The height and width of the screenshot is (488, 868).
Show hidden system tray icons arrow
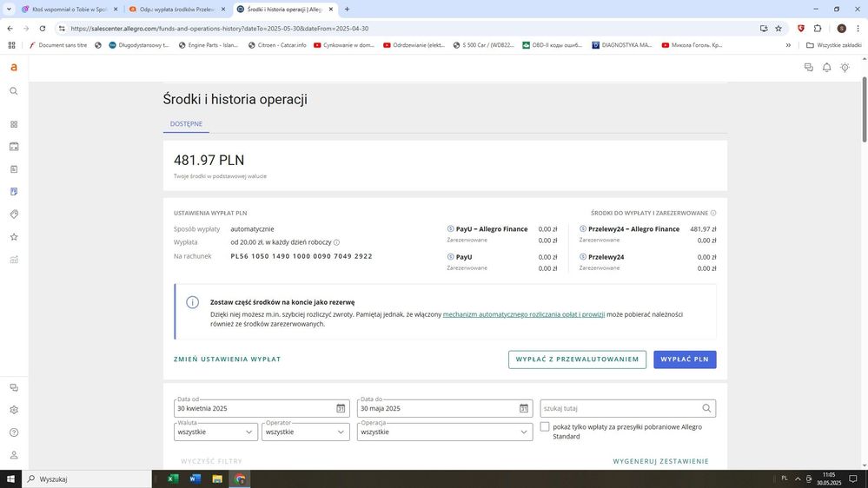(x=798, y=478)
